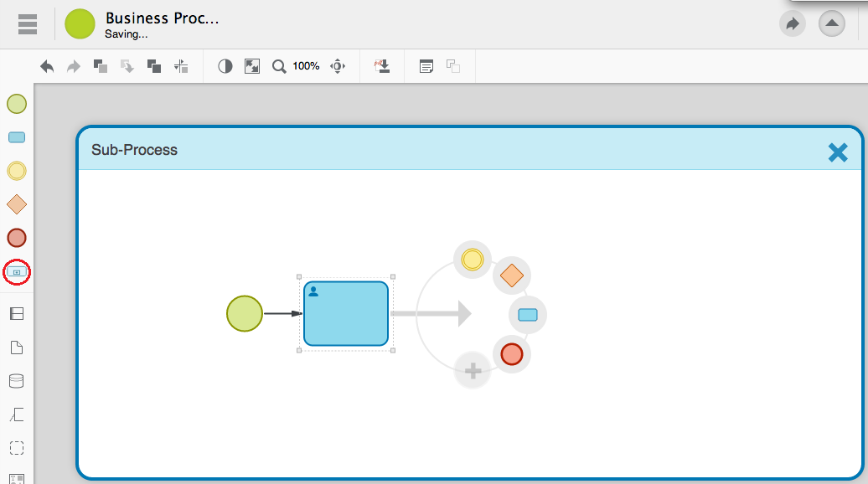Toggle fit-to-screen expand icon
The height and width of the screenshot is (484, 868).
[x=251, y=66]
